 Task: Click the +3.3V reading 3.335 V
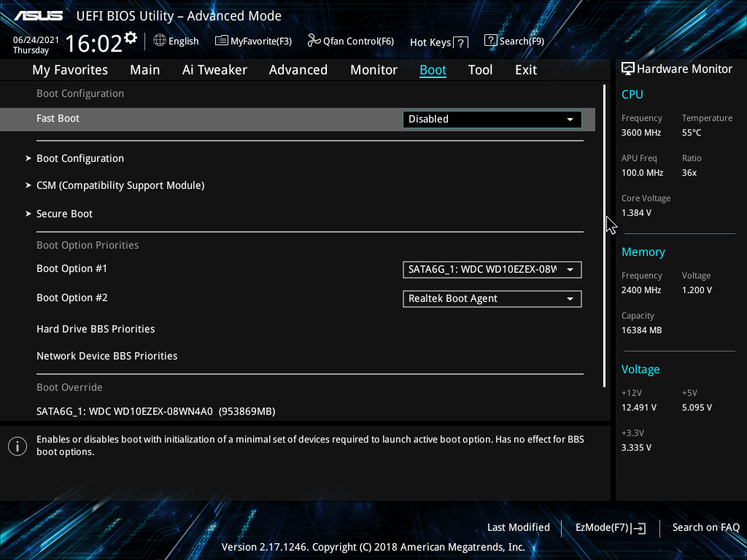pyautogui.click(x=636, y=448)
